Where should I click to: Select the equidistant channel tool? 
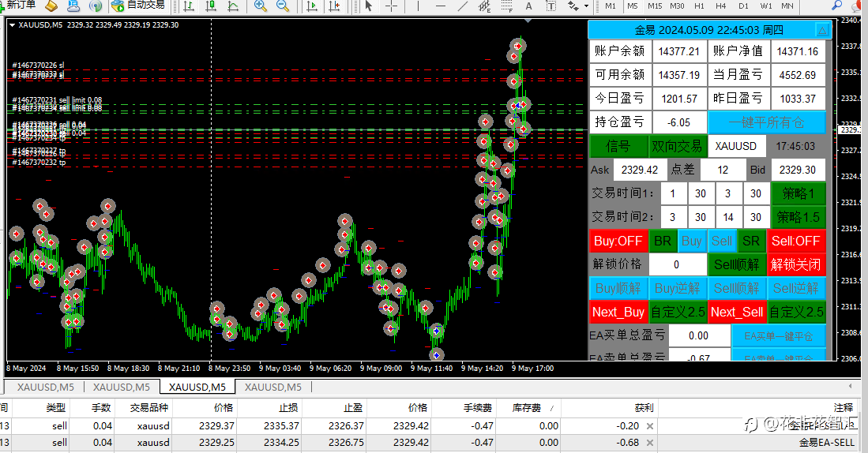click(484, 6)
